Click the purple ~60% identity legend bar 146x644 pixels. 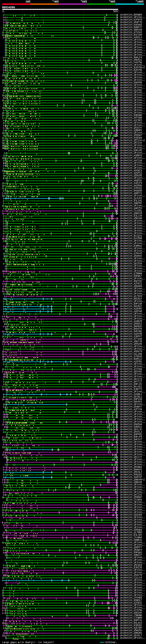click(73, 4)
